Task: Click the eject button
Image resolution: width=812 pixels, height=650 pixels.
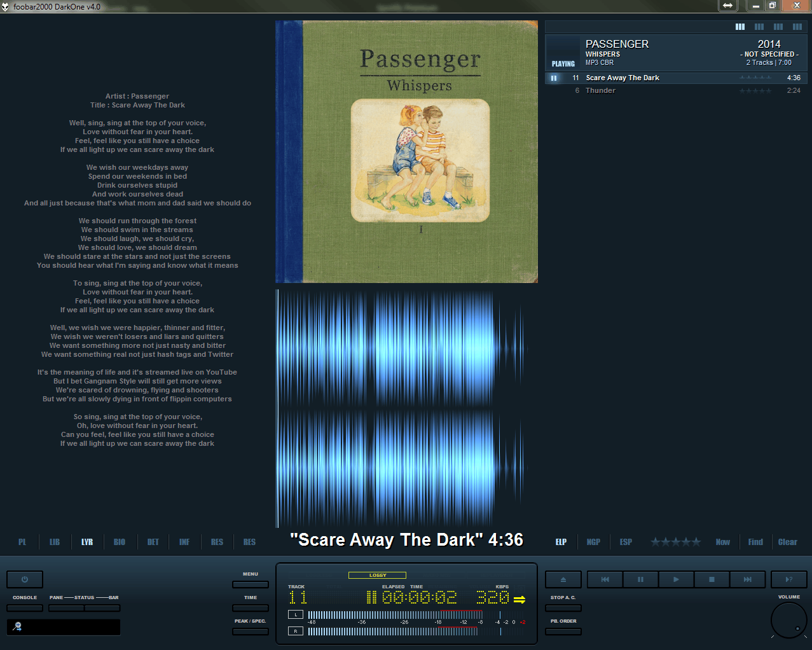Action: click(563, 579)
